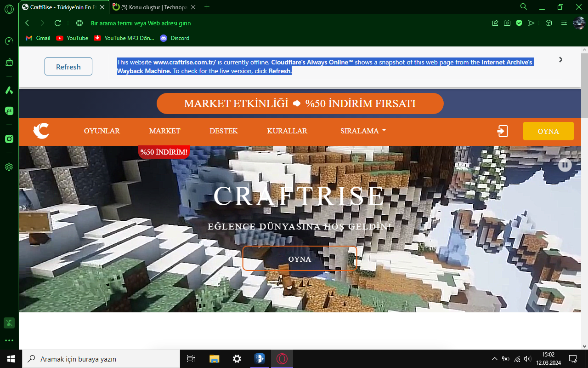Close the Konu oluştur tab
The width and height of the screenshot is (588, 368).
point(193,7)
